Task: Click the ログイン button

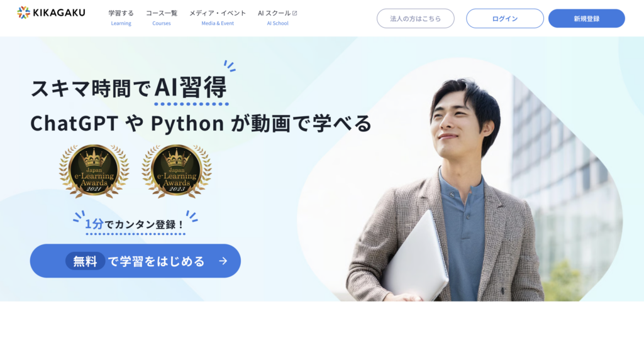Action: point(505,18)
